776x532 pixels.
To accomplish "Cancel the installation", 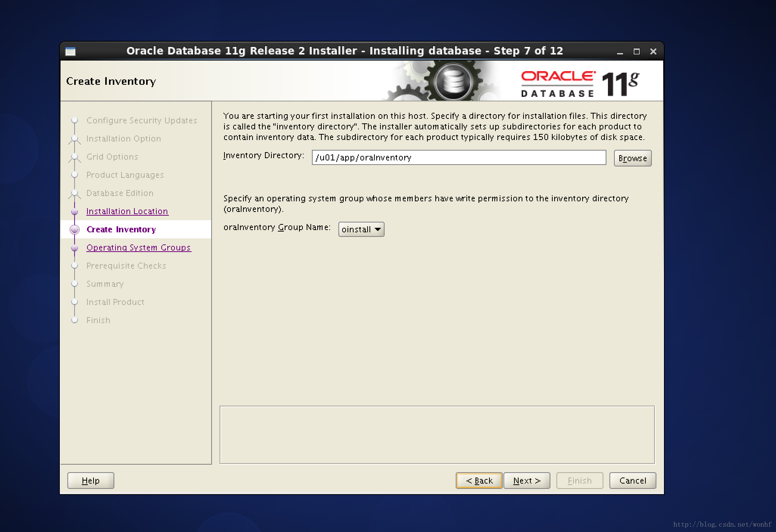I will coord(633,481).
